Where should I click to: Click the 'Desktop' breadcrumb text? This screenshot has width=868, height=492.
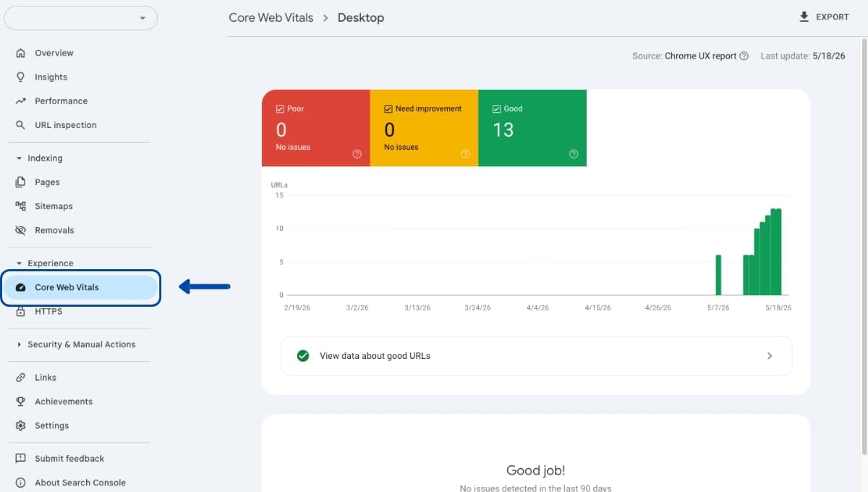(361, 17)
